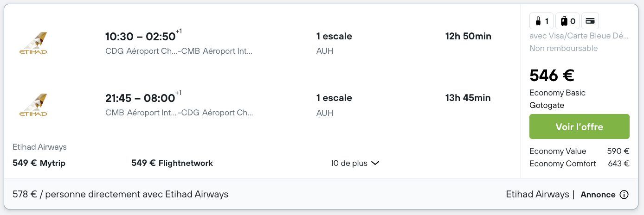Click the Non remboursable label

pyautogui.click(x=563, y=48)
